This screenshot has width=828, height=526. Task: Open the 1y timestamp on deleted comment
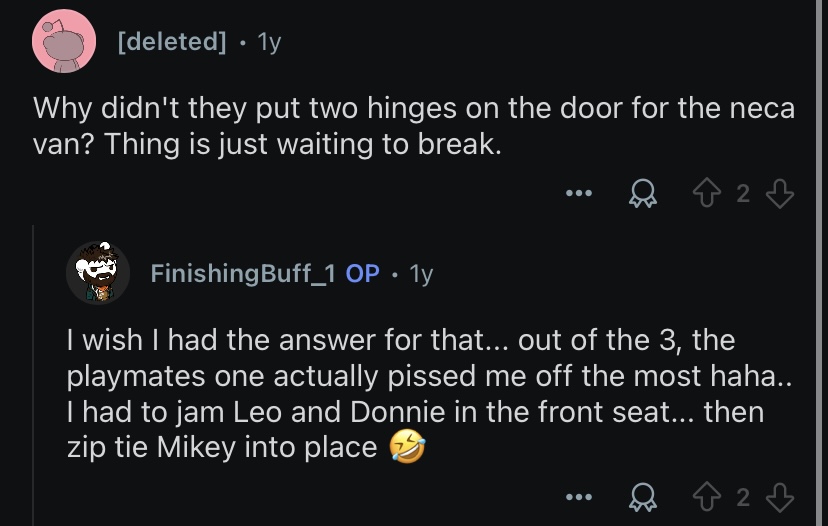[269, 42]
